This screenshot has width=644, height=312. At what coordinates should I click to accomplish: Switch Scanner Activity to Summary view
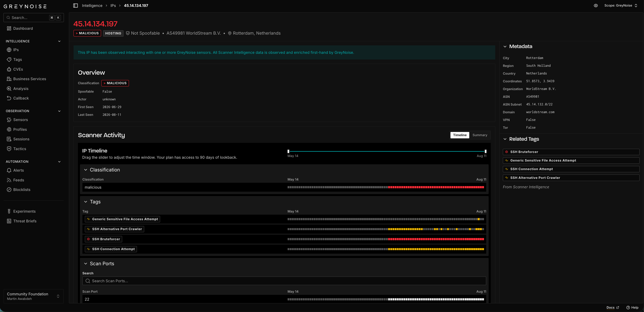pos(480,135)
